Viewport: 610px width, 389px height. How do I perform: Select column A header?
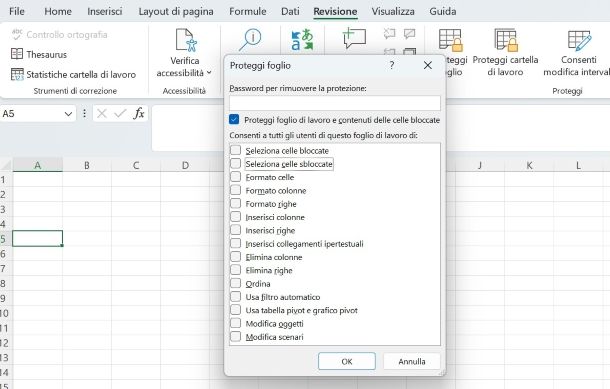point(38,165)
